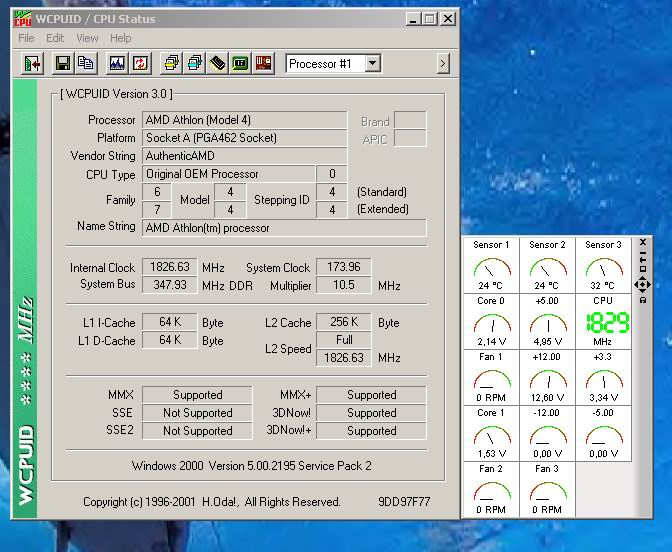Click the Vendor String 'AuthenticAMD'
Image resolution: width=672 pixels, height=552 pixels.
pyautogui.click(x=244, y=156)
